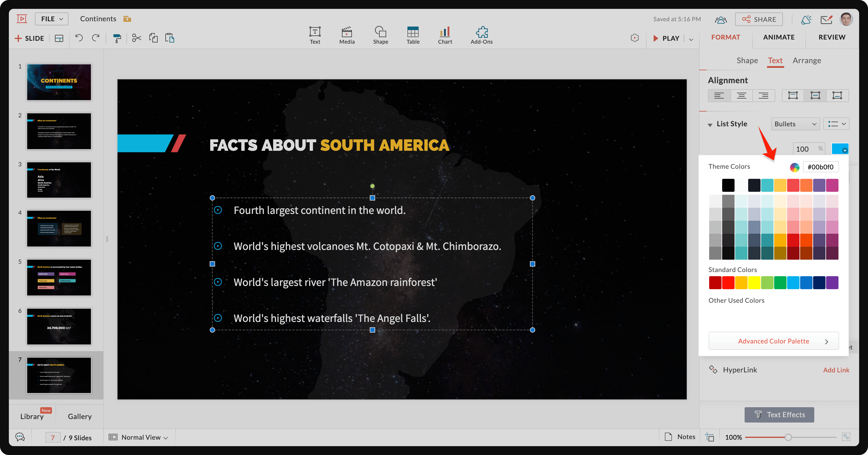Switch to the Arrange tab
Screen dimensions: 868x455
pos(807,60)
